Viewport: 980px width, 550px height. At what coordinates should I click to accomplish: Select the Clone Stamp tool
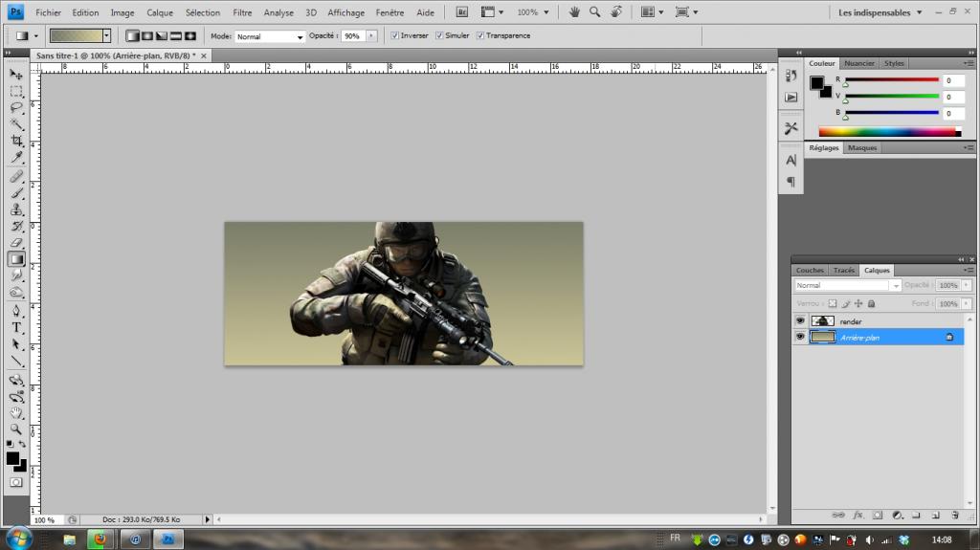pos(16,210)
